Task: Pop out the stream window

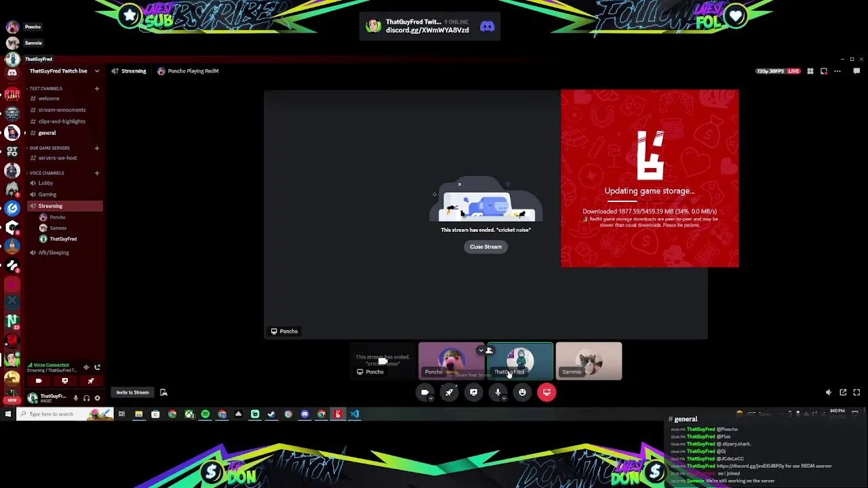Action: (x=843, y=392)
